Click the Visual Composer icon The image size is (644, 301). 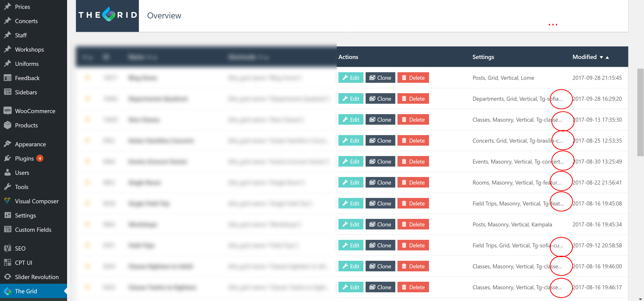8,201
